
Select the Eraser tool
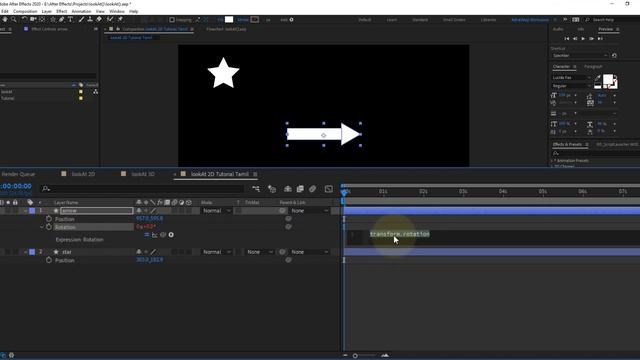point(99,19)
